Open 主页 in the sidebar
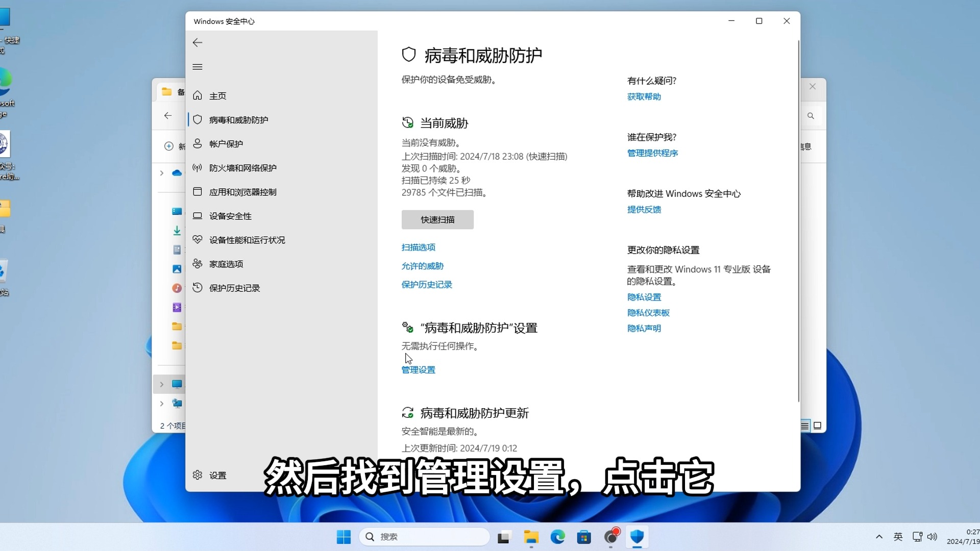Screen dimensions: 980x551 click(x=217, y=96)
